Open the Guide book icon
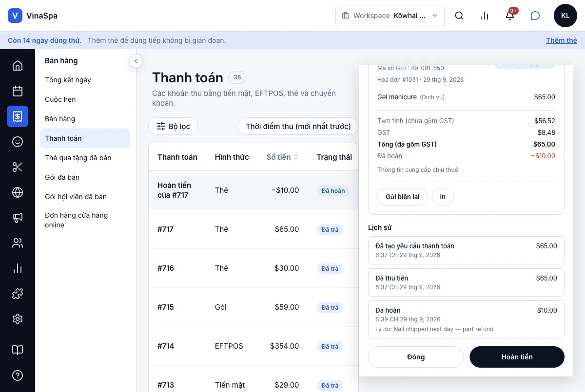 point(18,350)
